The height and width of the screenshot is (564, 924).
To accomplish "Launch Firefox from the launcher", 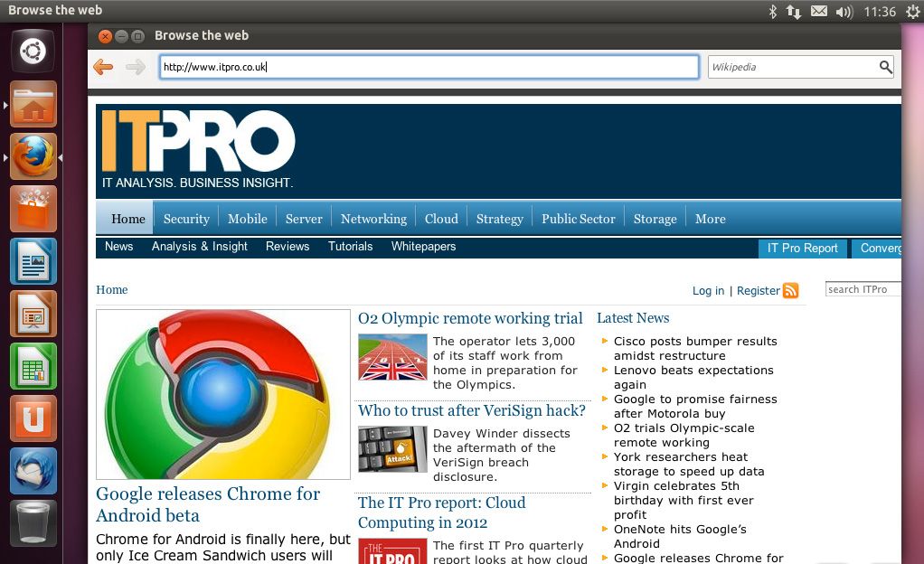I will click(x=33, y=156).
